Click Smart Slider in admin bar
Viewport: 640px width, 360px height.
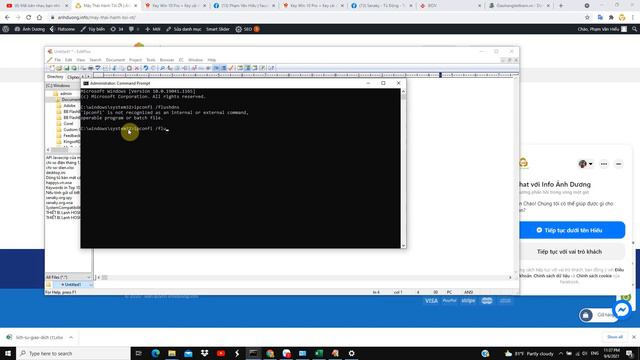coord(218,29)
